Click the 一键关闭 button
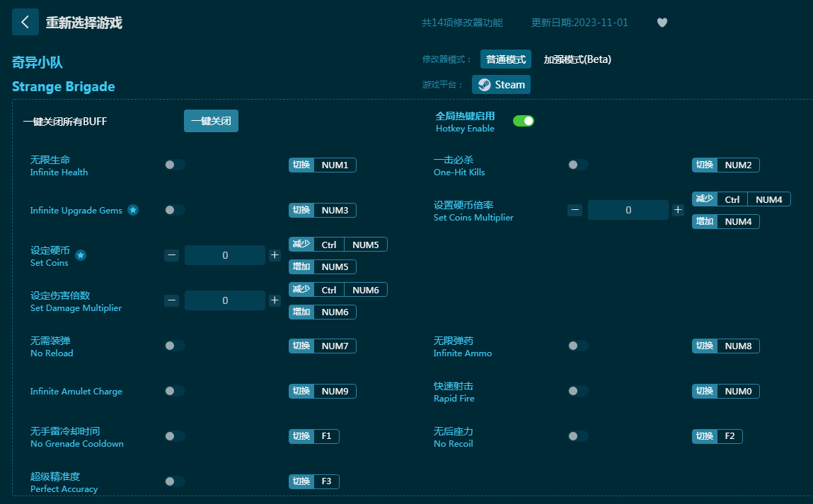Screen dimensions: 813x504 click(211, 121)
